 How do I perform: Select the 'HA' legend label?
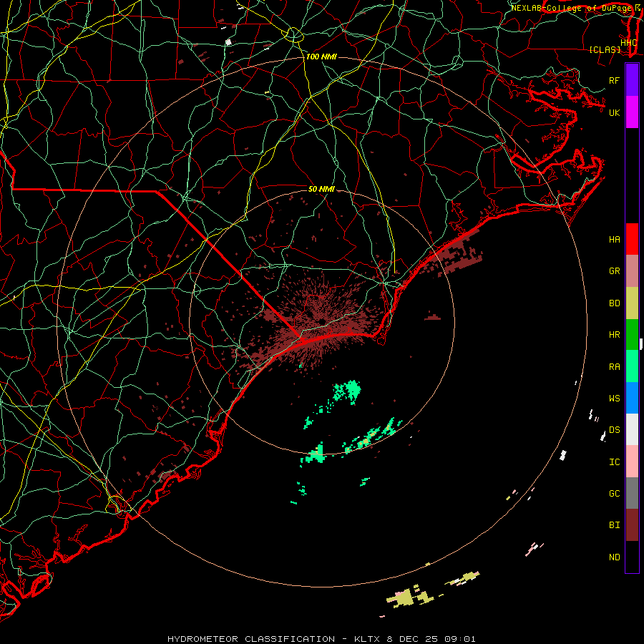[x=614, y=240]
